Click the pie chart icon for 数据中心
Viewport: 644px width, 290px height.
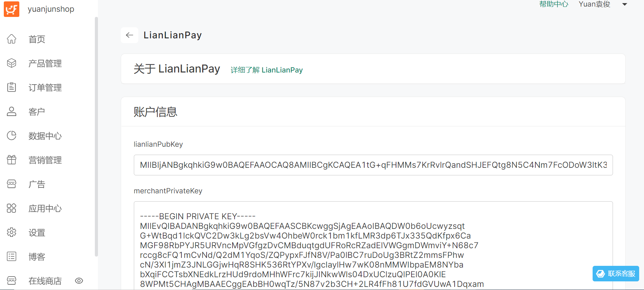[12, 136]
